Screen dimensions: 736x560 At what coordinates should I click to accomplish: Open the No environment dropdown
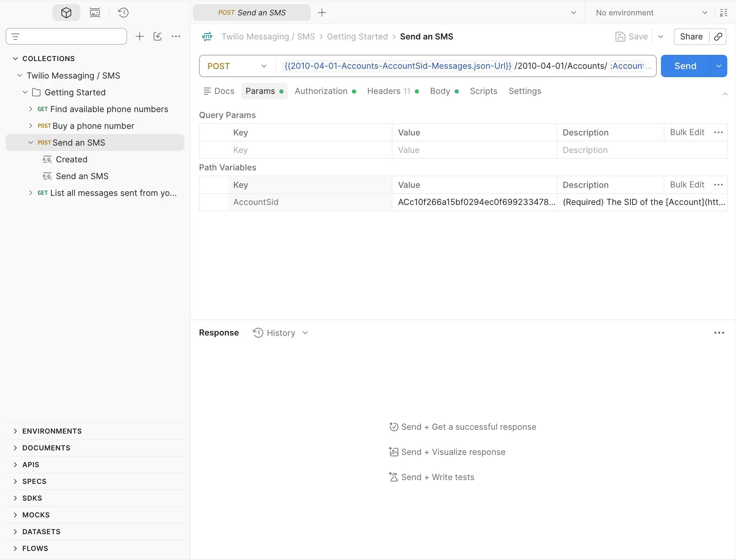[x=652, y=13]
